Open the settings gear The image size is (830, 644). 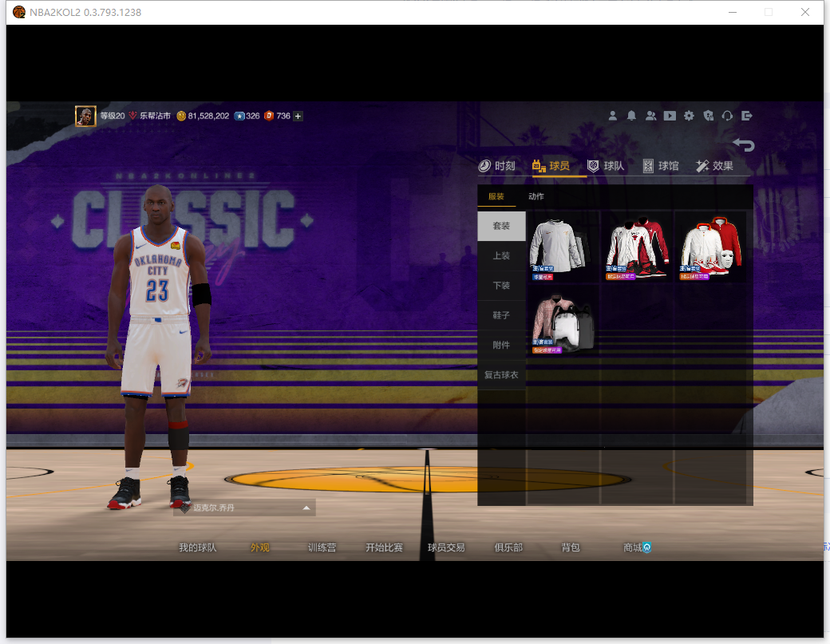pyautogui.click(x=689, y=116)
